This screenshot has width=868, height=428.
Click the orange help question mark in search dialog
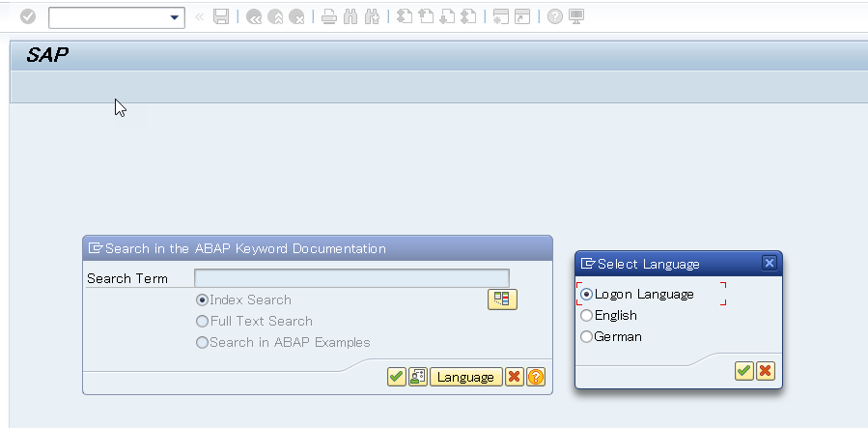click(x=535, y=377)
